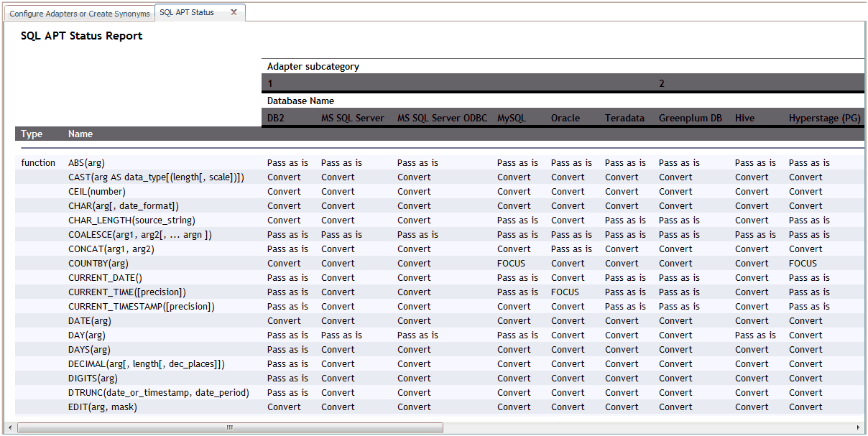Select the DIGITS(arg) row name
Image resolution: width=868 pixels, height=436 pixels.
tap(93, 378)
